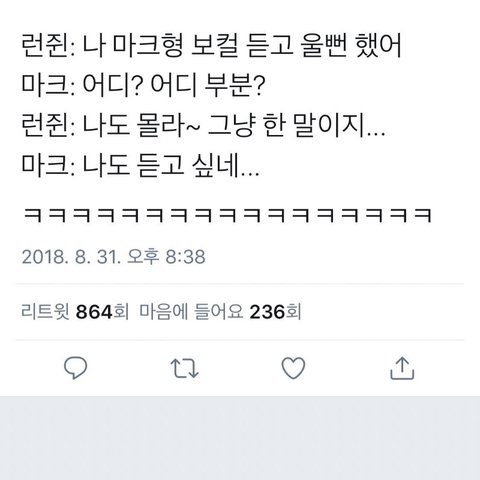Click the line 나도 듣고 싶네...

(x=140, y=166)
